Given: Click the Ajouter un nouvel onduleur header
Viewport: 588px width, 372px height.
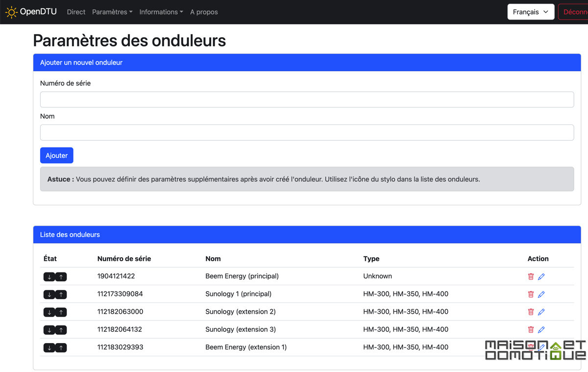Looking at the screenshot, I should (307, 62).
